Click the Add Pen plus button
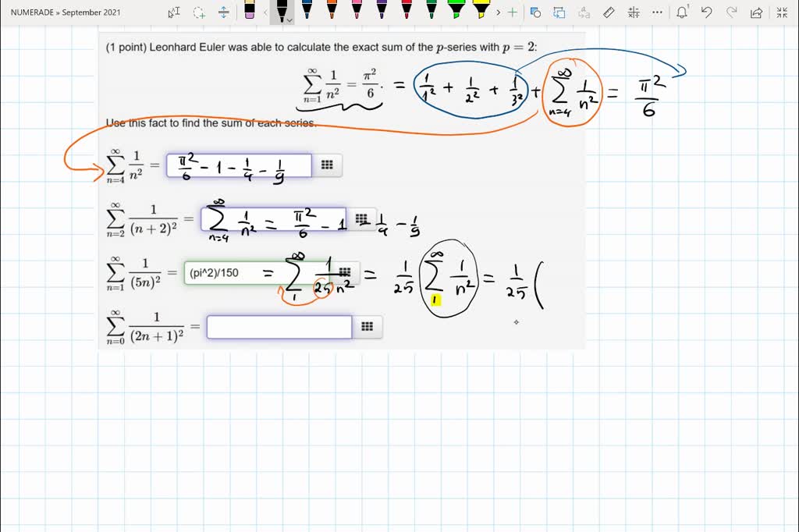Image resolution: width=799 pixels, height=532 pixels. [x=512, y=12]
